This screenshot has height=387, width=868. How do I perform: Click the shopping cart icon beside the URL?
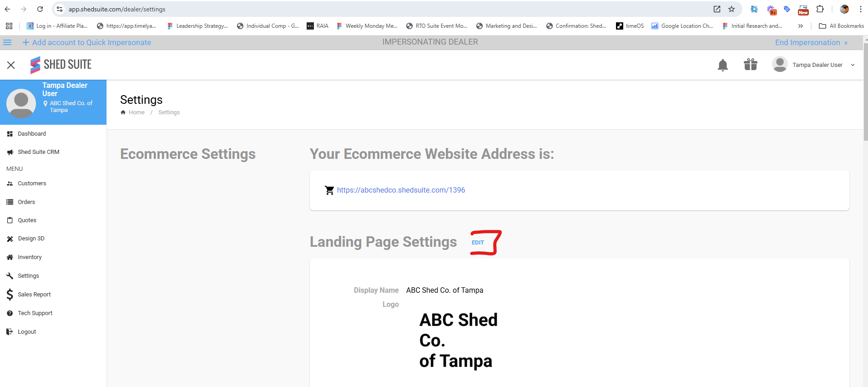pyautogui.click(x=329, y=190)
